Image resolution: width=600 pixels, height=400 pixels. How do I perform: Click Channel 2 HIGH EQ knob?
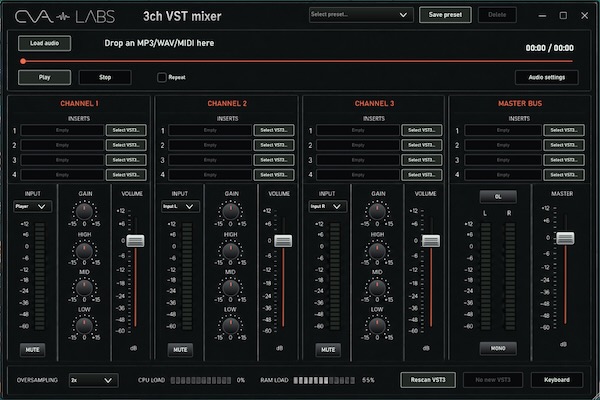click(230, 251)
